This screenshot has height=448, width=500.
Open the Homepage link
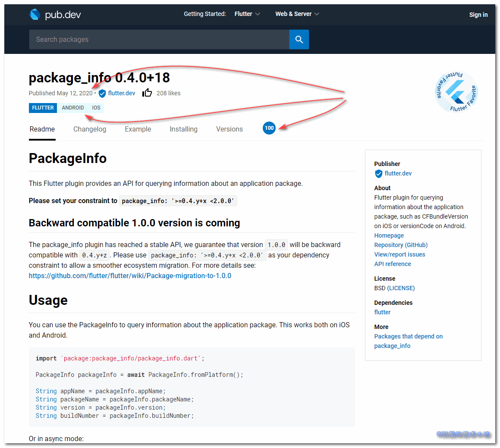[389, 235]
